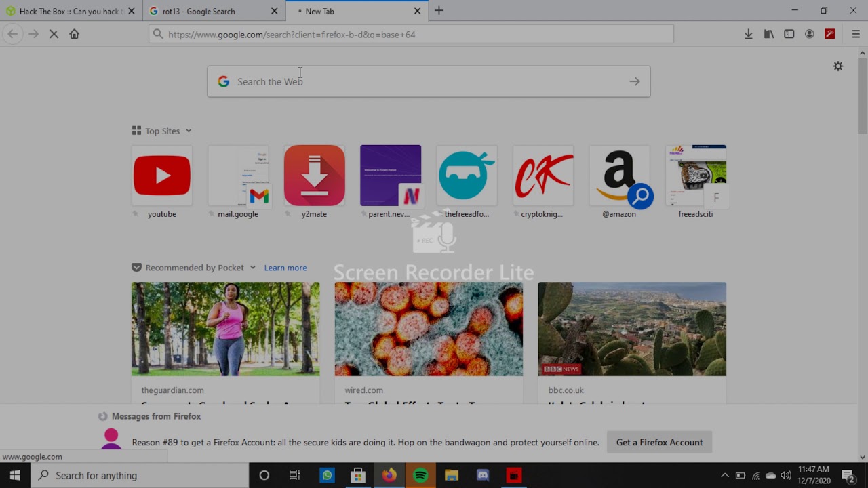Open the Windows Start menu
Screen dimensions: 868x488
coord(16,475)
